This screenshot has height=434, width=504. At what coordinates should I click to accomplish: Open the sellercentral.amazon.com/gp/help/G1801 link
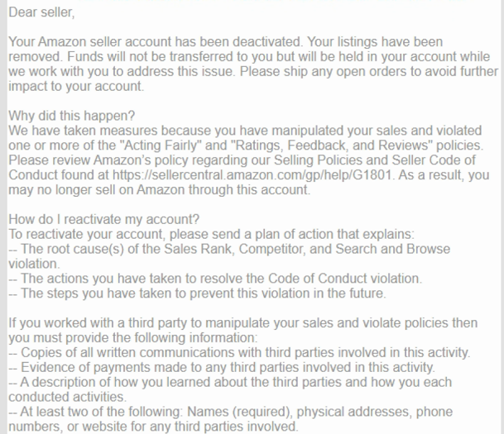(x=252, y=175)
